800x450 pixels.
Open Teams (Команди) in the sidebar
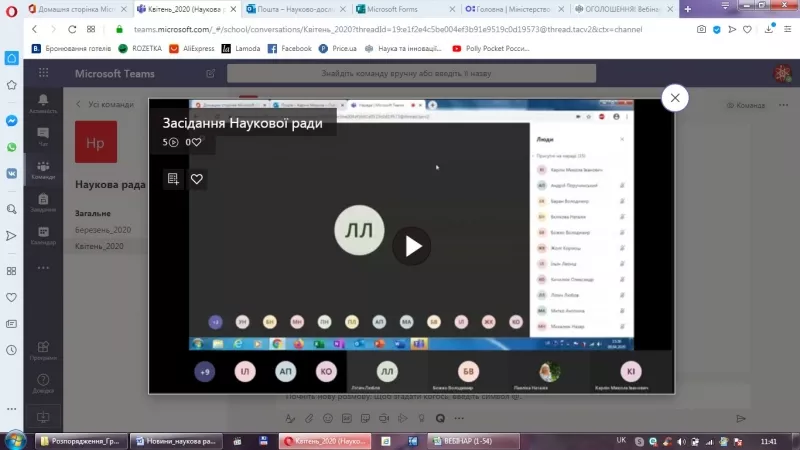point(43,170)
